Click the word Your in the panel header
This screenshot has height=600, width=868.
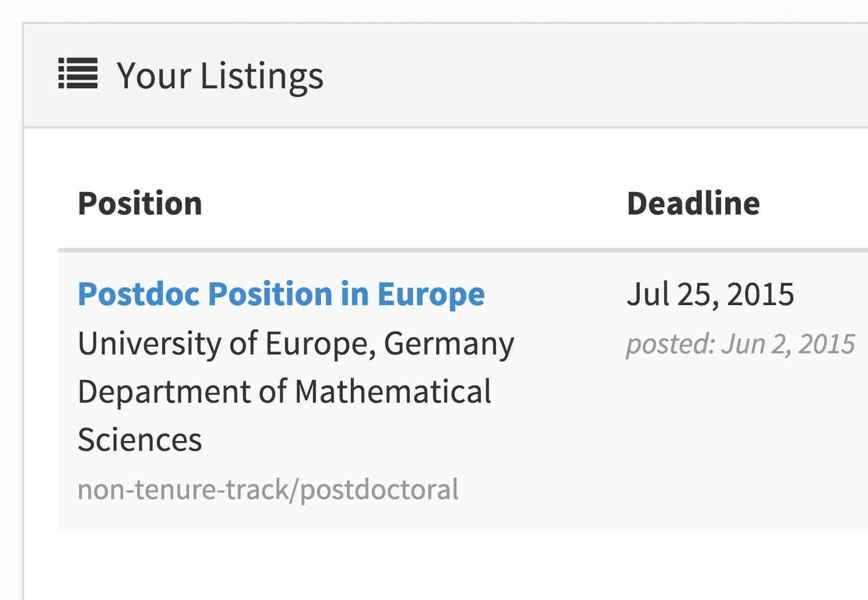point(154,76)
